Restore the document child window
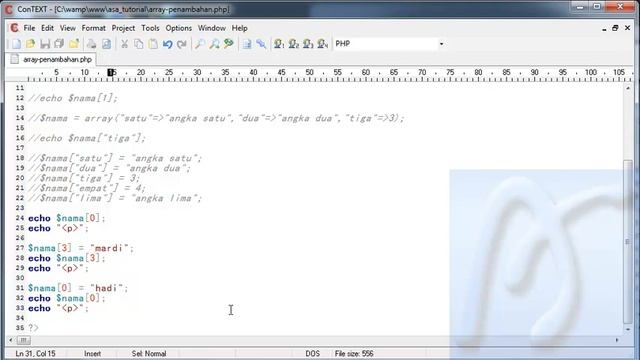640x360 pixels. click(x=615, y=28)
